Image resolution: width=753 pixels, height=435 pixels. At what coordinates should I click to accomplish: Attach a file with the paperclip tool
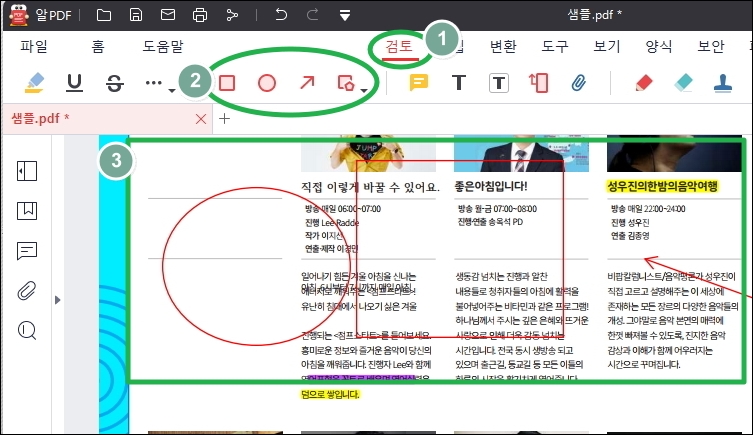[579, 83]
